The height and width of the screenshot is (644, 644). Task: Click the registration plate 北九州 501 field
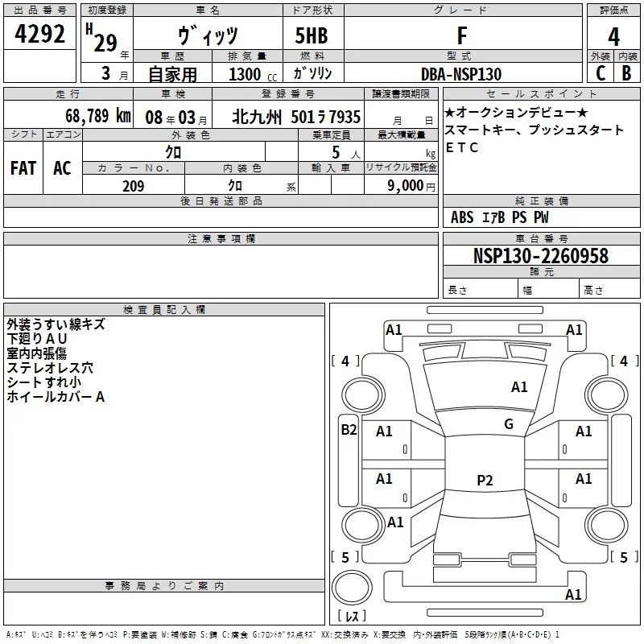(x=288, y=117)
